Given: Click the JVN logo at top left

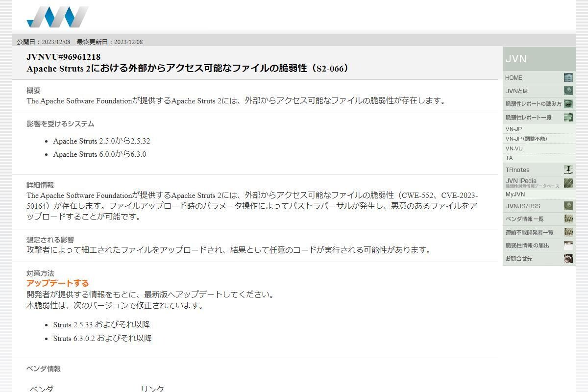Looking at the screenshot, I should coord(57,17).
